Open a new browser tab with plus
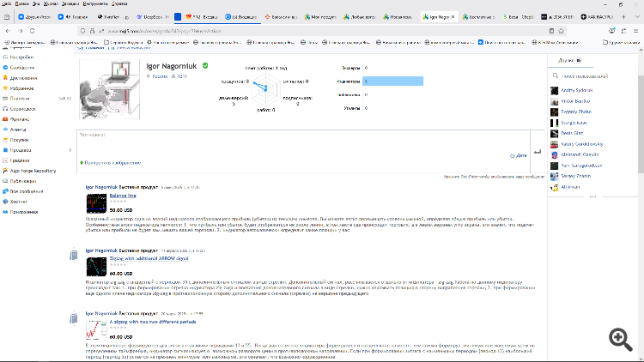644x362 pixels. pos(623,17)
